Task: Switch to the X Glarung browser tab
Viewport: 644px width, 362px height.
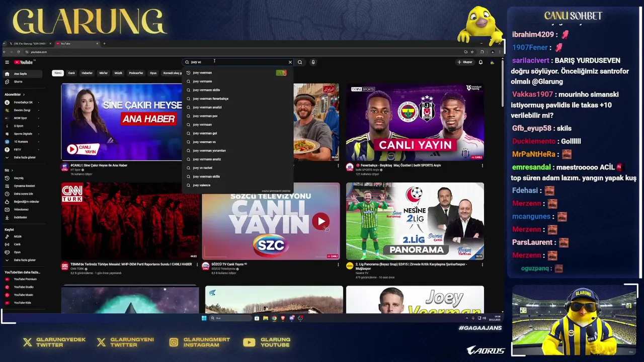Action: [29, 44]
